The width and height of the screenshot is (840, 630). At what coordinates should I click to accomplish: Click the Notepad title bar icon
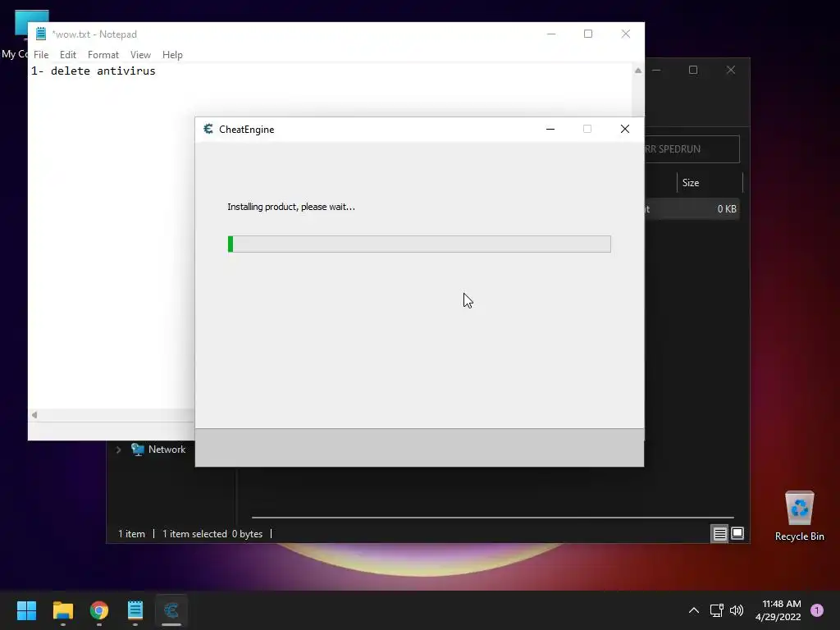tap(41, 34)
